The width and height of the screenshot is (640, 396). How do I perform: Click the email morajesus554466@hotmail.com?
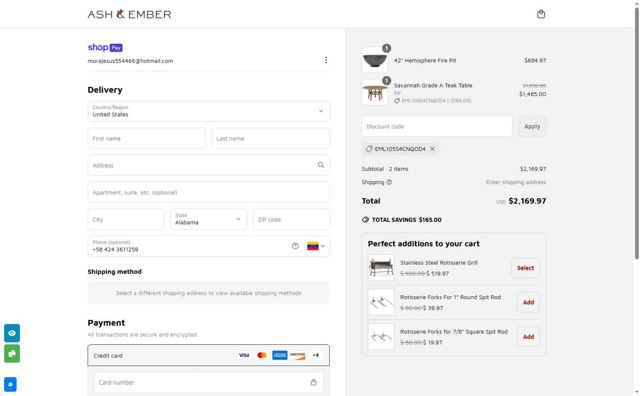pyautogui.click(x=130, y=61)
